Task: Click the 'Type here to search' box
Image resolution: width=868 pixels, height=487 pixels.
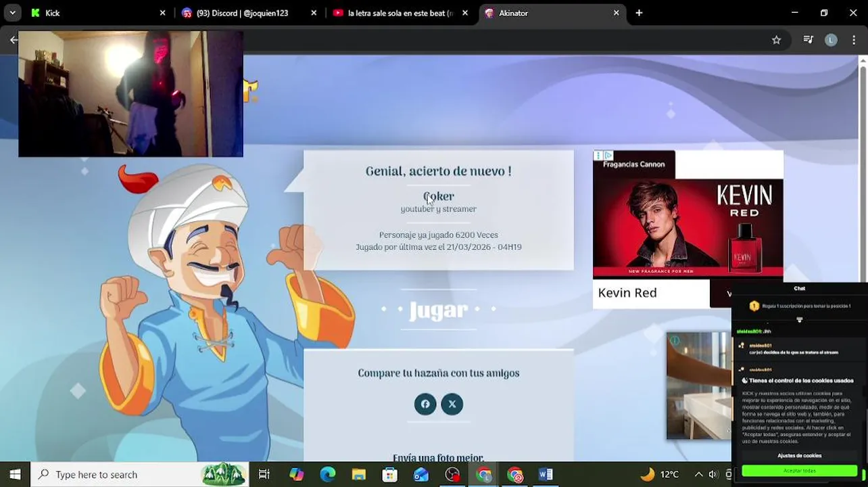Action: [x=139, y=474]
